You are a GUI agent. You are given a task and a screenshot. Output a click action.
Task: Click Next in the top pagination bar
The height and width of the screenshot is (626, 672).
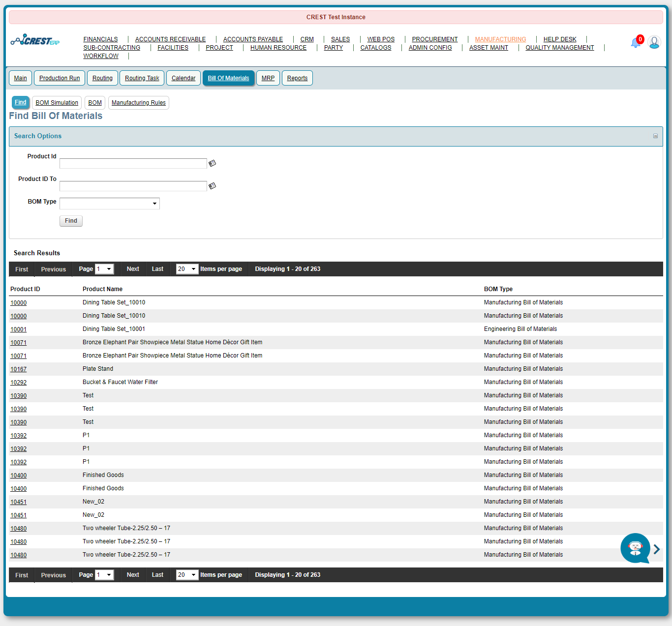click(x=133, y=269)
